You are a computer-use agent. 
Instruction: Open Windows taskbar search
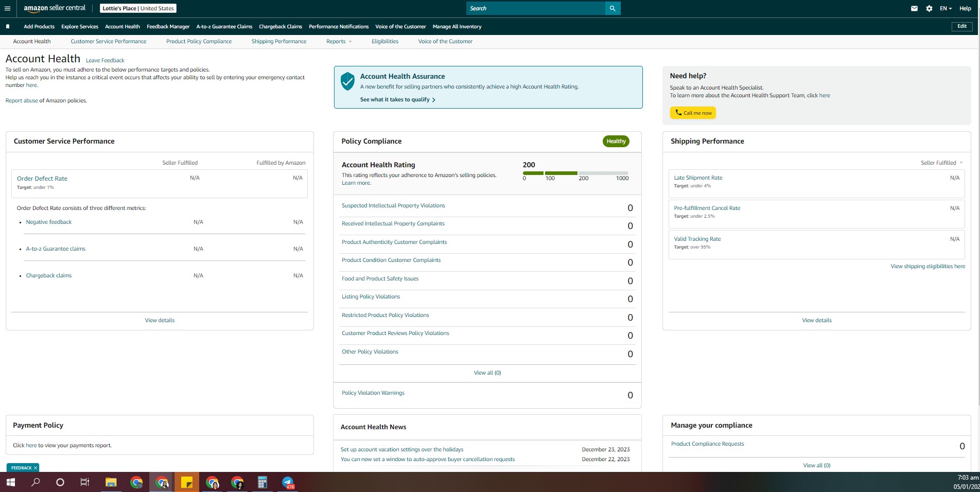(36, 482)
